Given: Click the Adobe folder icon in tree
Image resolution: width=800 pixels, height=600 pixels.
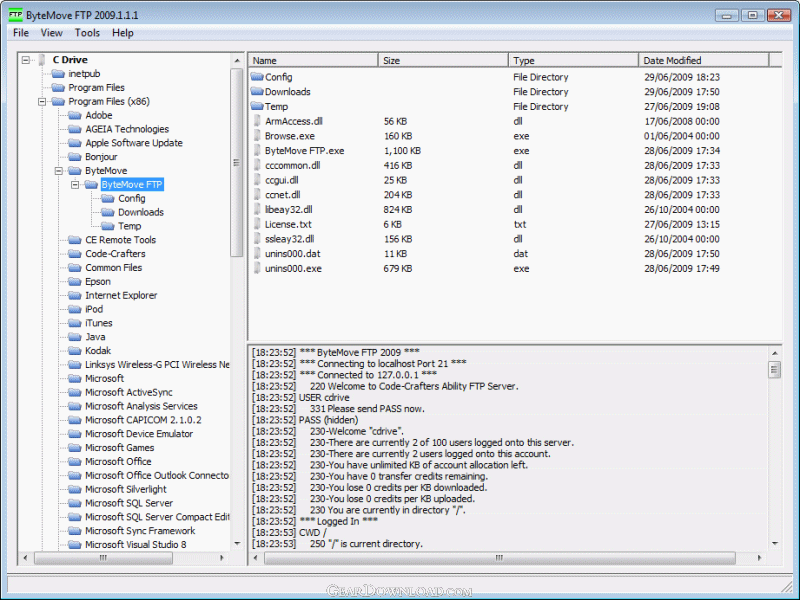Looking at the screenshot, I should tap(75, 115).
